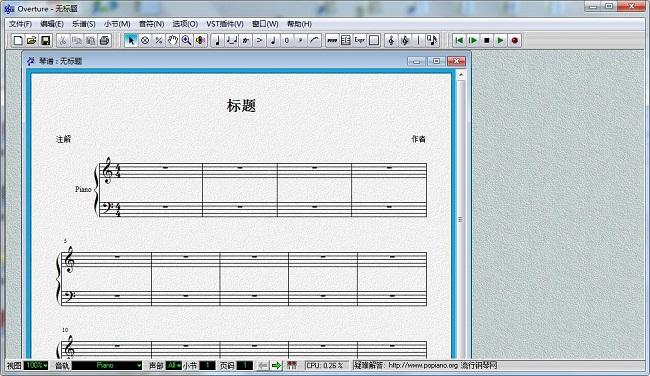Open the accent articulation palette
Viewport: 650px width, 376px height.
(260, 40)
